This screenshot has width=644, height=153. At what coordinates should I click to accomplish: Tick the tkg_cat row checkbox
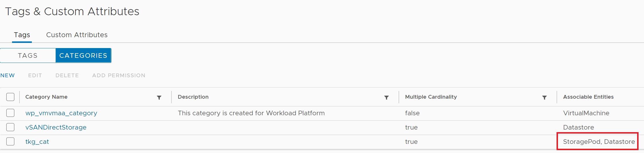10,142
